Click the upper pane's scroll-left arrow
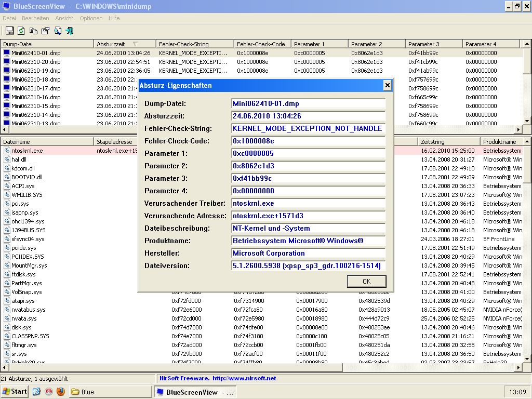 tap(4, 129)
